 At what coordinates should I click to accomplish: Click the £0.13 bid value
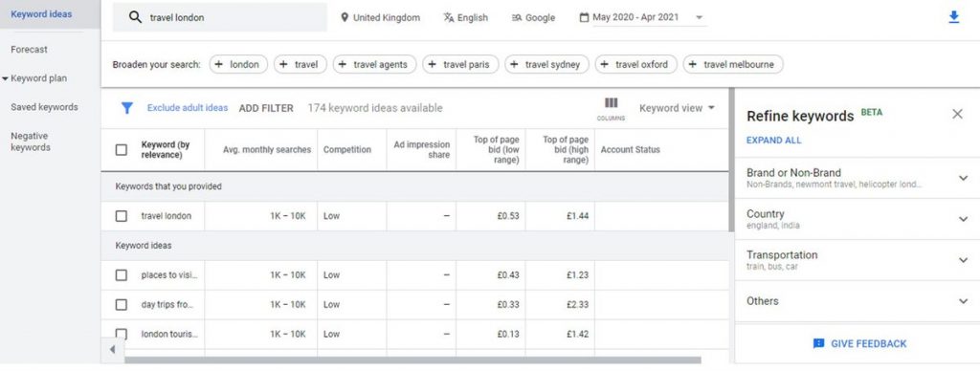click(x=508, y=334)
